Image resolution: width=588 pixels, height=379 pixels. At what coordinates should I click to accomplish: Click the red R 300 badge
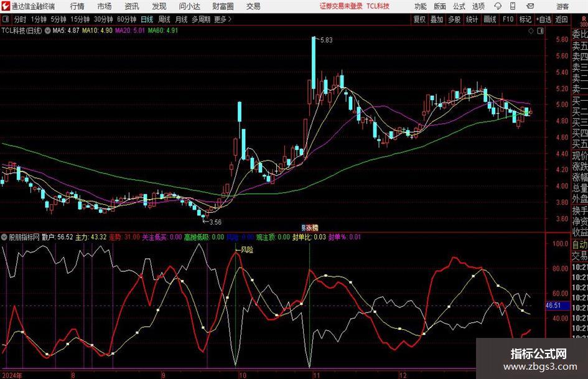(584, 21)
